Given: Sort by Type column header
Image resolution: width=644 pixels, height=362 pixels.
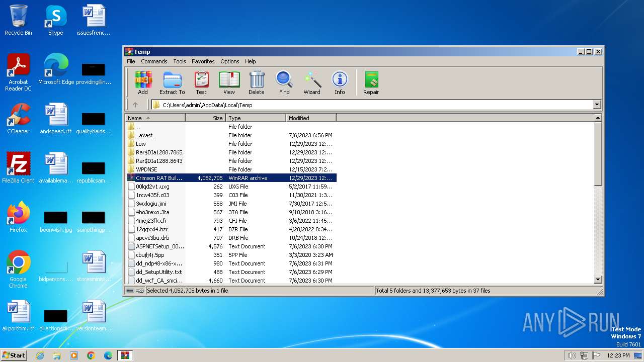Looking at the screenshot, I should click(256, 118).
